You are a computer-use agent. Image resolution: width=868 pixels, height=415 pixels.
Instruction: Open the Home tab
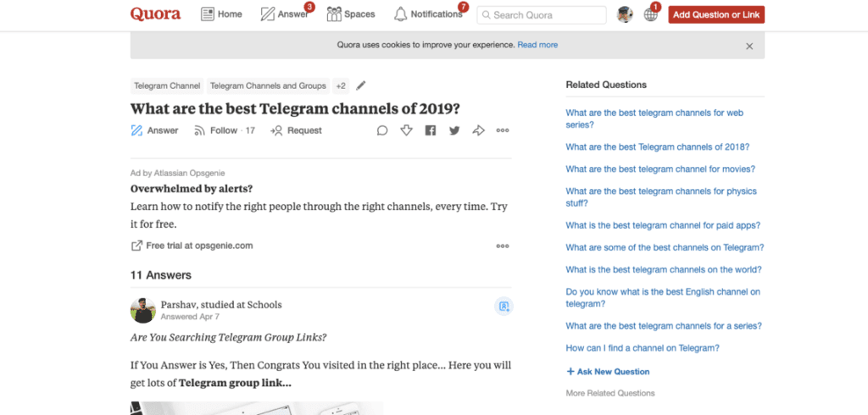point(221,14)
